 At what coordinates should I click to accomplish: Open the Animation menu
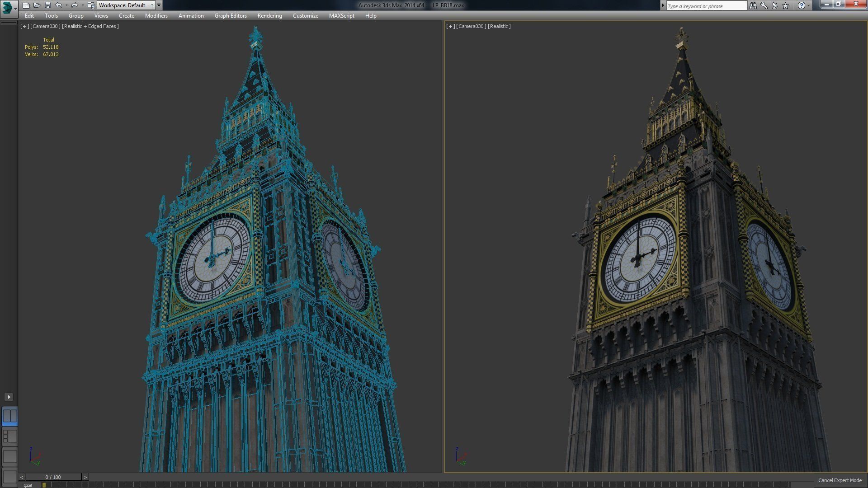(x=191, y=16)
